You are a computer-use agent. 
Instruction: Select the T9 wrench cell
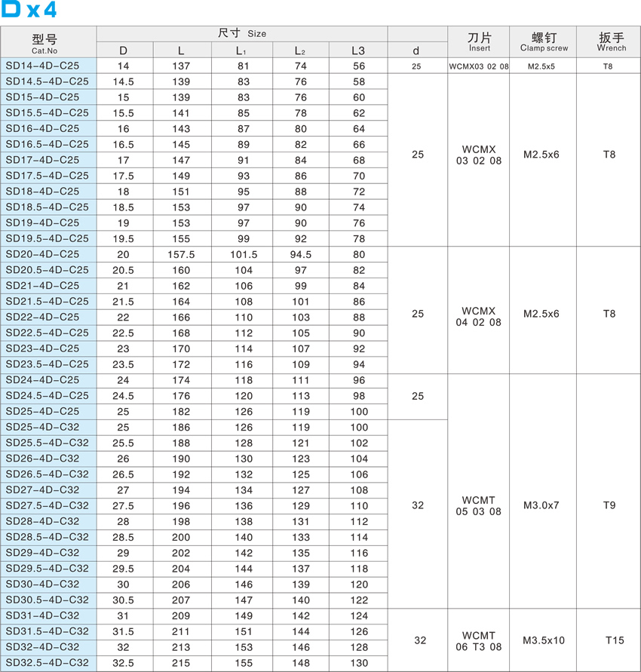pyautogui.click(x=609, y=505)
